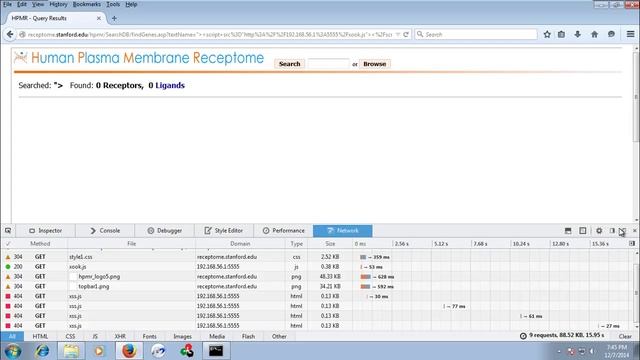640x360 pixels.
Task: Switch to the Debugger tab
Action: pyautogui.click(x=164, y=231)
